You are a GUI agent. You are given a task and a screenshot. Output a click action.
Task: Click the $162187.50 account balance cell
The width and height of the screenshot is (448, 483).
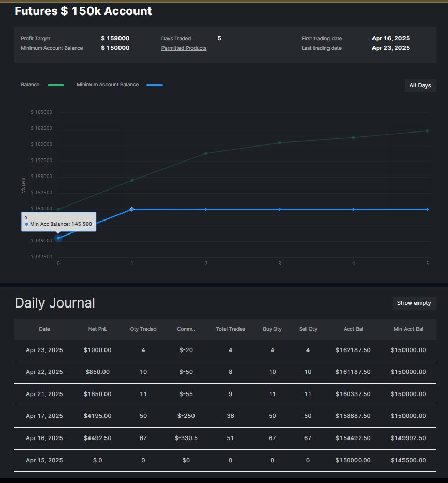[x=353, y=350]
